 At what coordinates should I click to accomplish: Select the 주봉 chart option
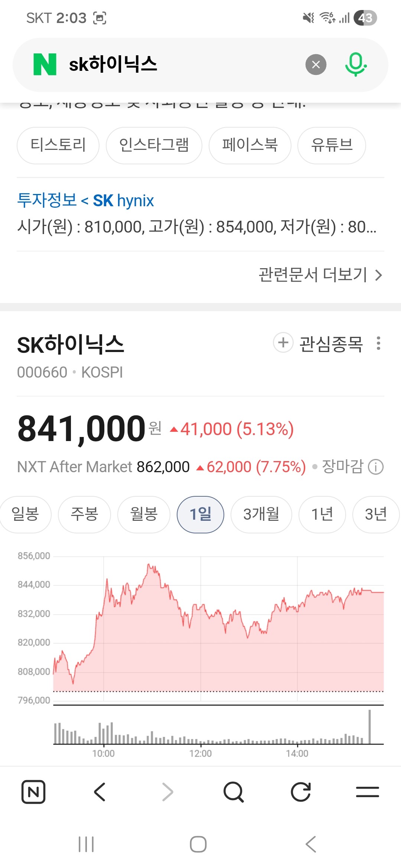[84, 514]
